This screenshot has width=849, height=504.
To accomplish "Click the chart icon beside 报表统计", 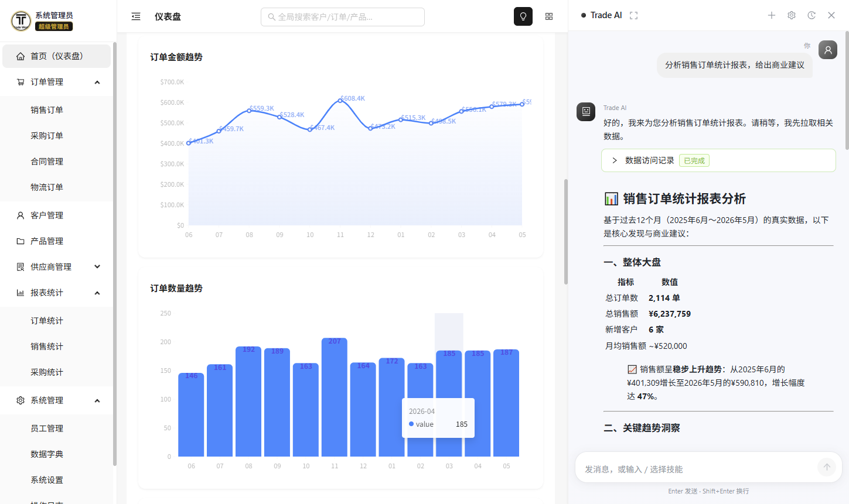I will pyautogui.click(x=21, y=293).
